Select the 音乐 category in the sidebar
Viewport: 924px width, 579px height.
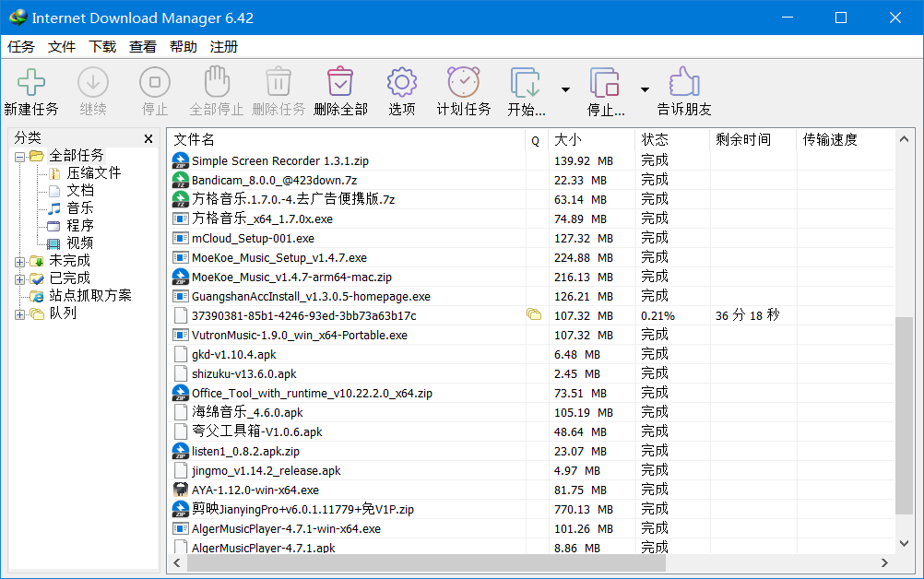[x=79, y=208]
